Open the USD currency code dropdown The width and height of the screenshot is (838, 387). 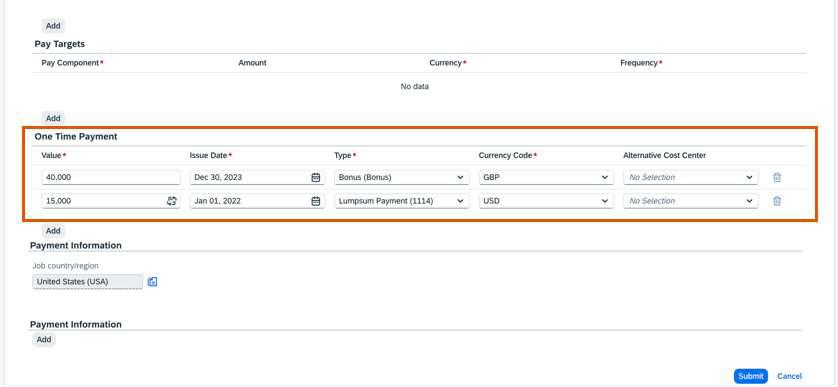coord(546,201)
